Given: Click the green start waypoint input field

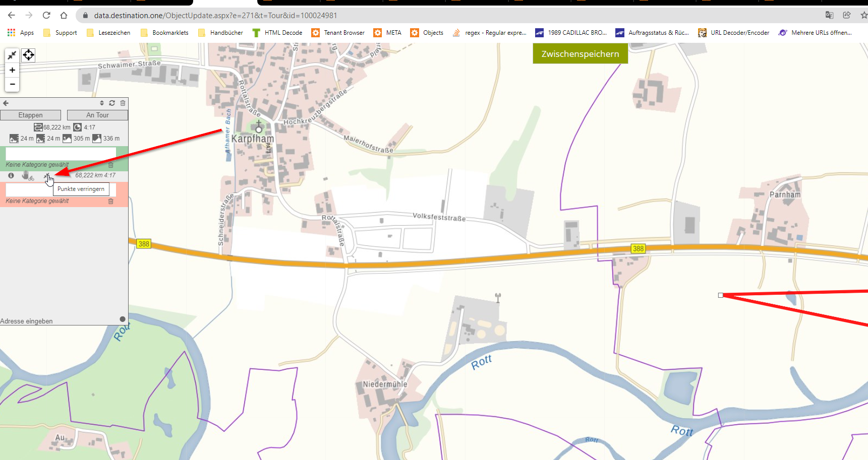Looking at the screenshot, I should [61, 154].
